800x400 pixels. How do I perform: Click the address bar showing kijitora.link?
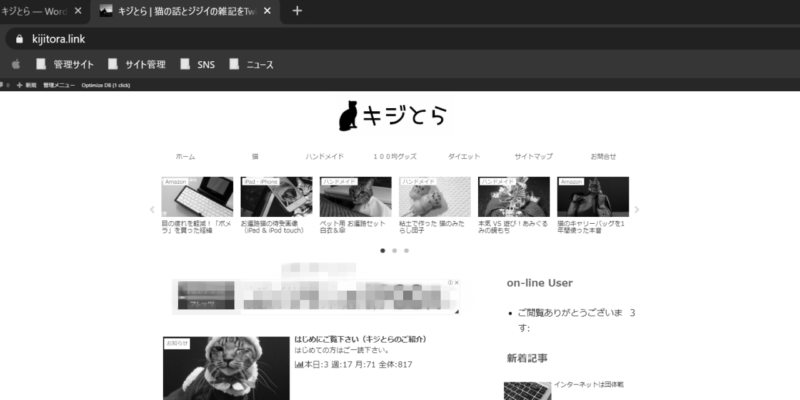tap(403, 39)
